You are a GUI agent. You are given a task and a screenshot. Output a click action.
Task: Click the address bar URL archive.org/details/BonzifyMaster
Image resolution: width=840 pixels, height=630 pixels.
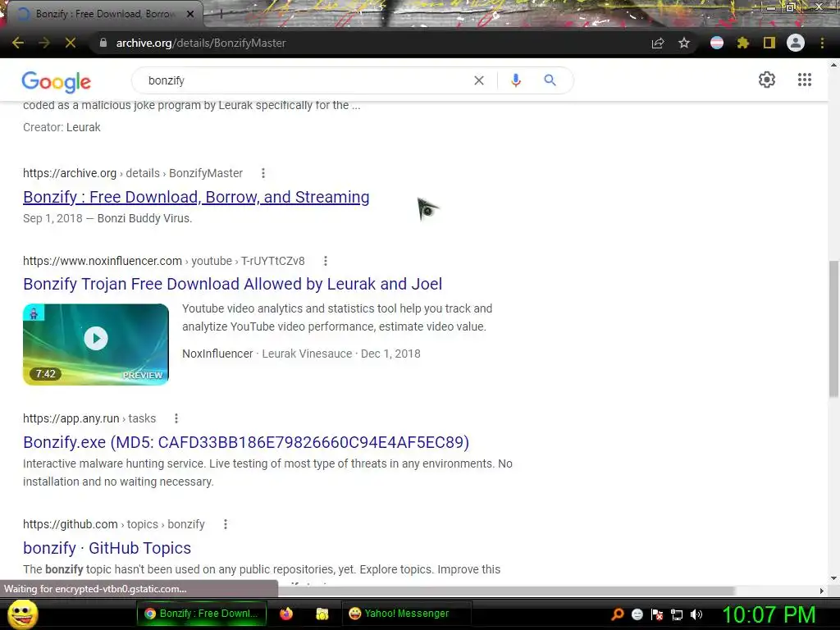(x=201, y=43)
